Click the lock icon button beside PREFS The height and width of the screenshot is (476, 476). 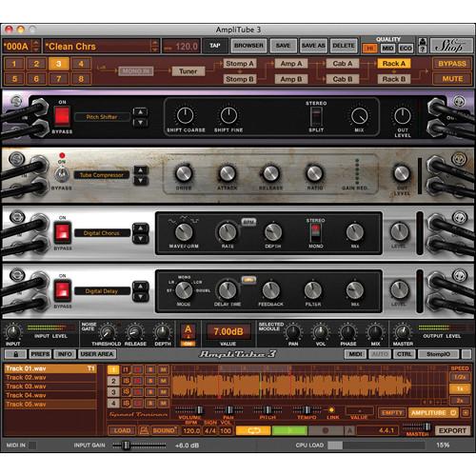point(16,354)
